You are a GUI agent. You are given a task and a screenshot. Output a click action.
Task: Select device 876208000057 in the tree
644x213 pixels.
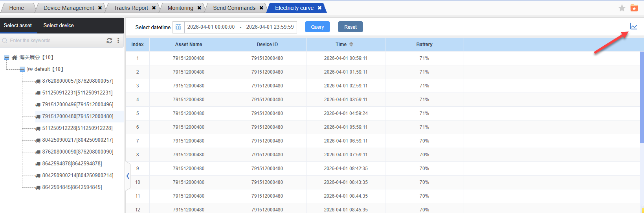pos(77,81)
